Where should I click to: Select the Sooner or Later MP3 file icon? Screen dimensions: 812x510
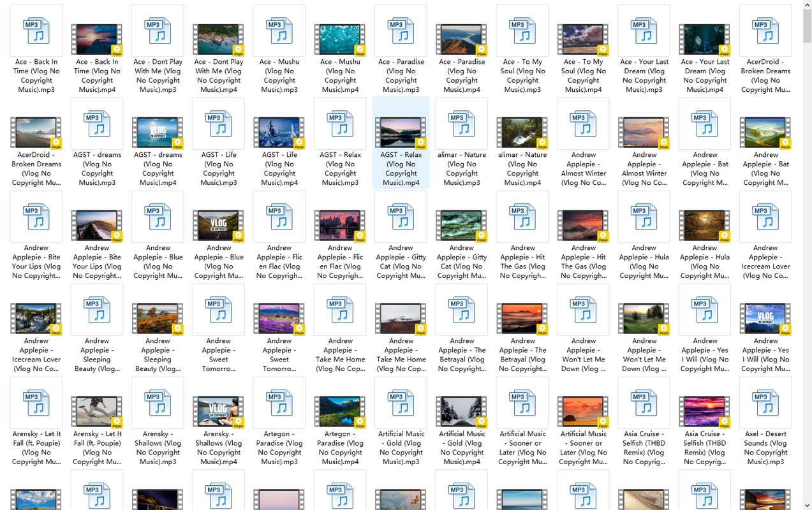(x=523, y=403)
